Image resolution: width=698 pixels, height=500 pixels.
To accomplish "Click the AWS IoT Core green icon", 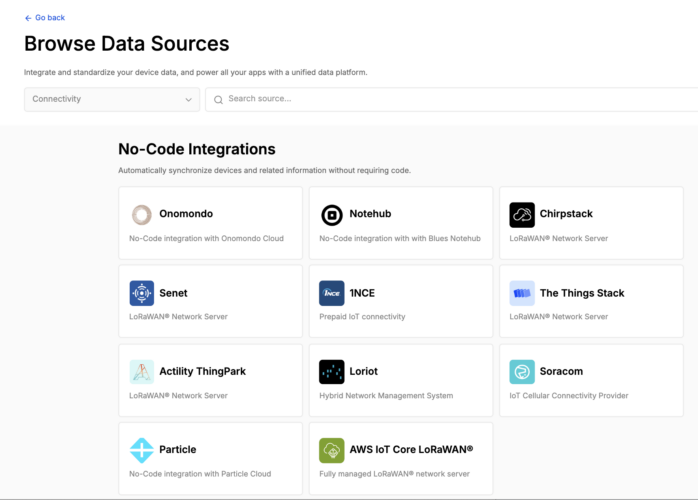I will click(x=332, y=450).
